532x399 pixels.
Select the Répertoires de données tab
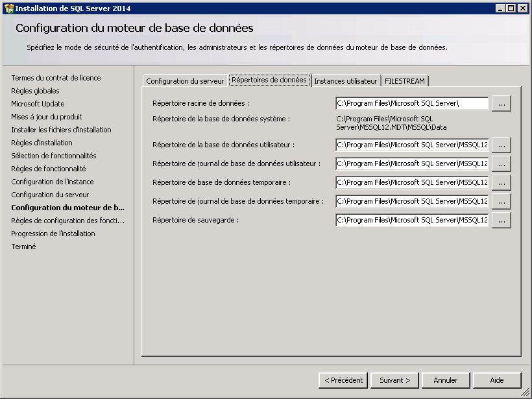tap(269, 80)
